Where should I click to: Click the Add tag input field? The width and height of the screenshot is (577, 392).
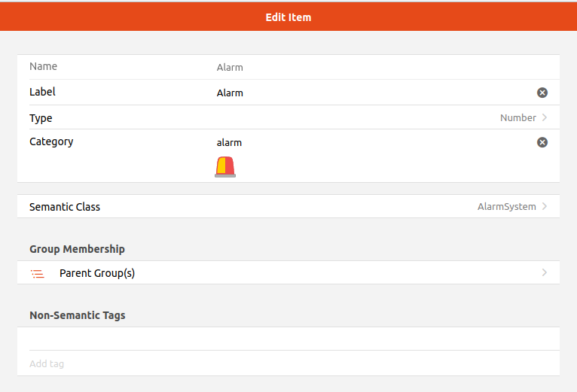click(288, 363)
